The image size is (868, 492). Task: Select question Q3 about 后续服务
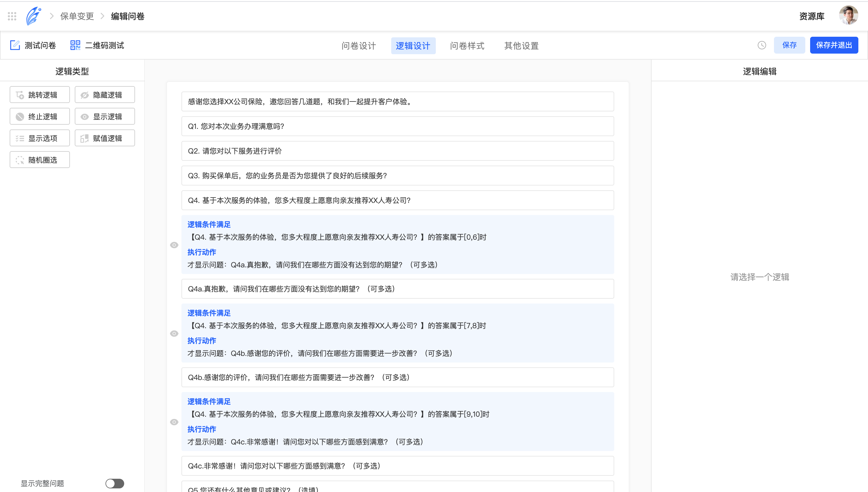coord(398,175)
